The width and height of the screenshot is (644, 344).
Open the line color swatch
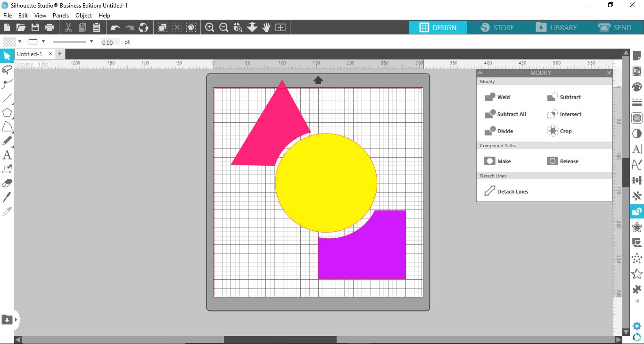coord(33,42)
